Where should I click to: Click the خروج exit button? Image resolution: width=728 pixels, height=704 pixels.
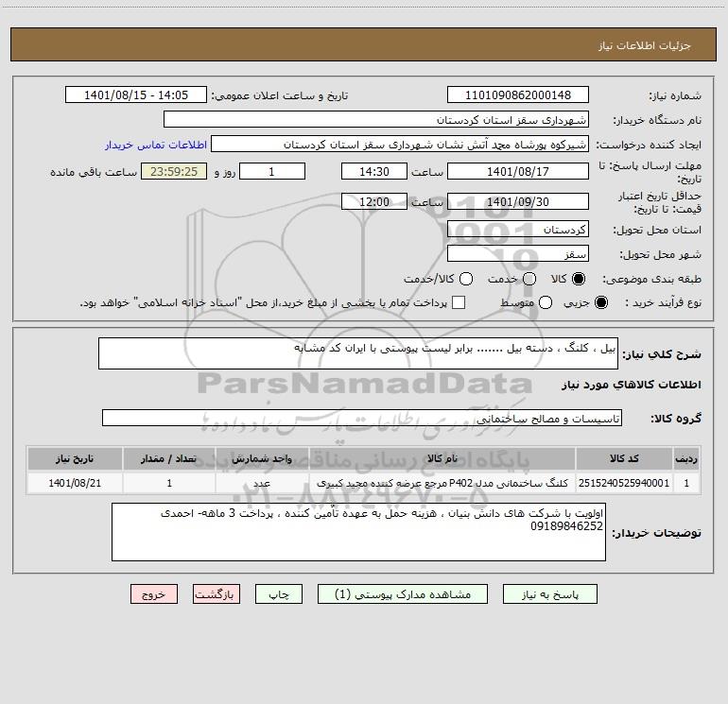pyautogui.click(x=154, y=594)
